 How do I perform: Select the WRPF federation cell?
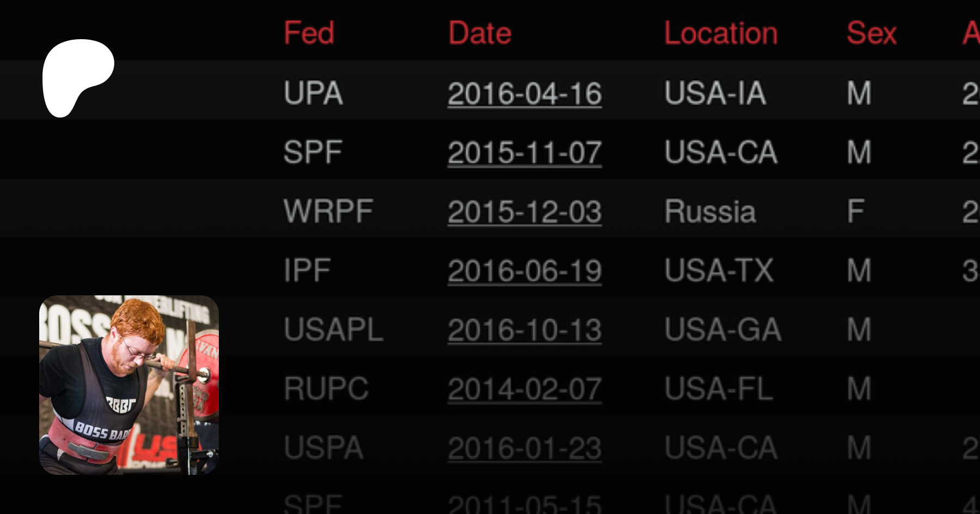point(328,212)
